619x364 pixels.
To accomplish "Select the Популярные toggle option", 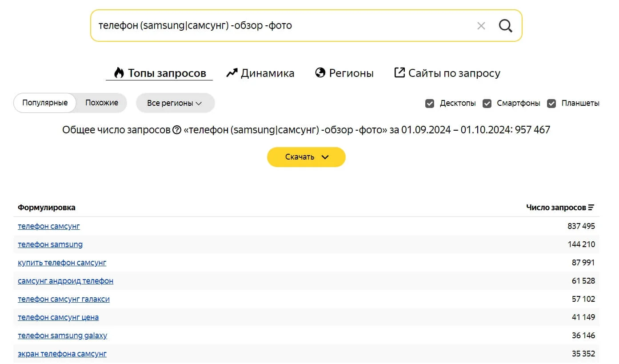I will click(45, 103).
